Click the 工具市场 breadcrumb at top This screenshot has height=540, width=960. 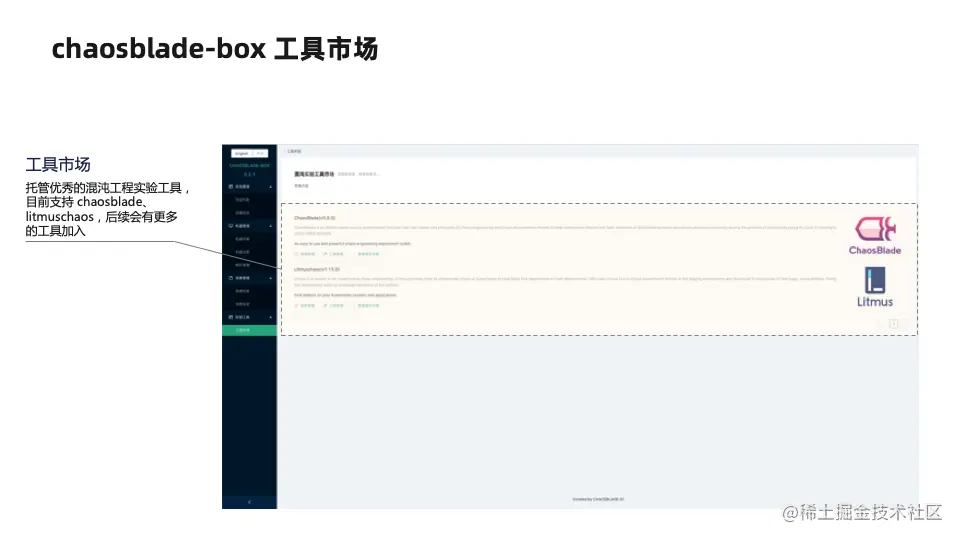click(294, 151)
